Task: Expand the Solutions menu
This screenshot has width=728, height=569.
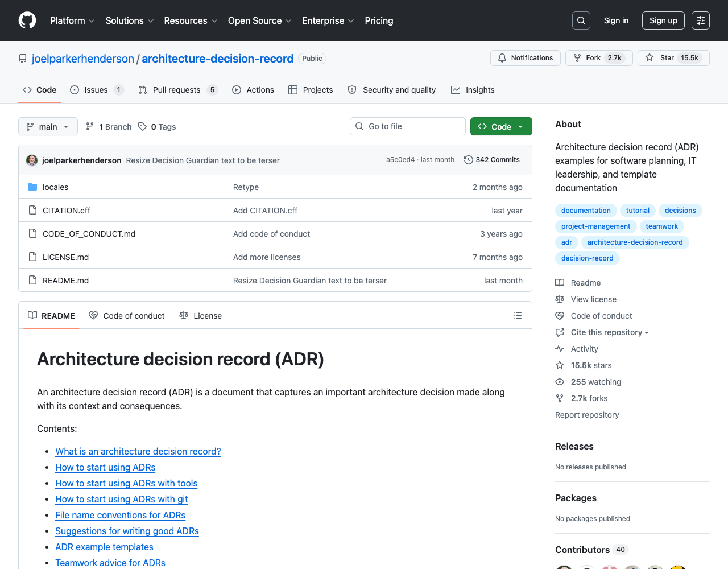Action: coord(130,20)
